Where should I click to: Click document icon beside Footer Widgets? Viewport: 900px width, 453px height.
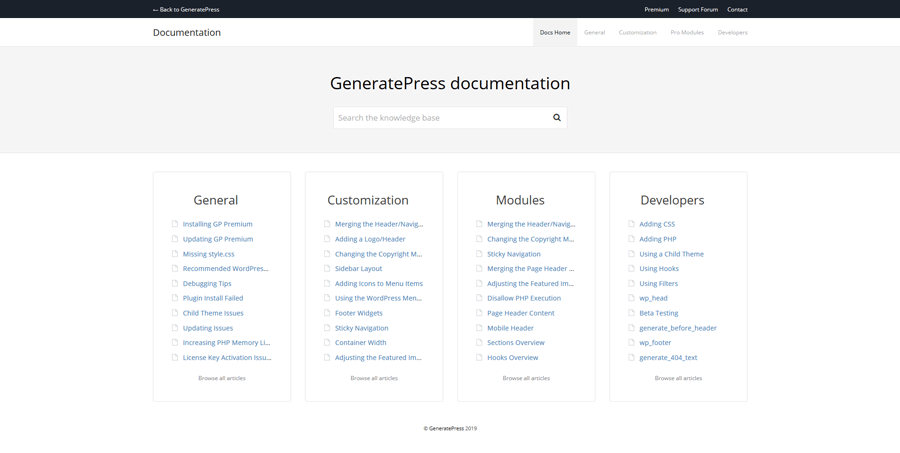(327, 313)
